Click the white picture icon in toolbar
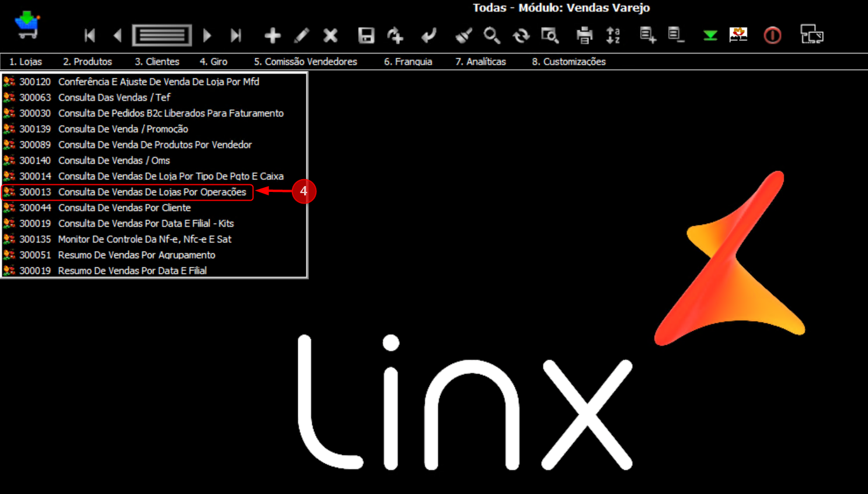Image resolution: width=868 pixels, height=494 pixels. coord(738,34)
